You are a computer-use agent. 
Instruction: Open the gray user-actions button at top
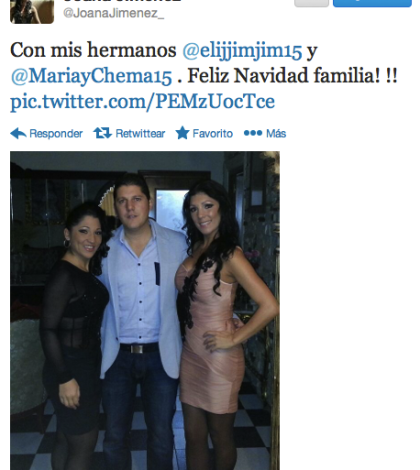312,3
